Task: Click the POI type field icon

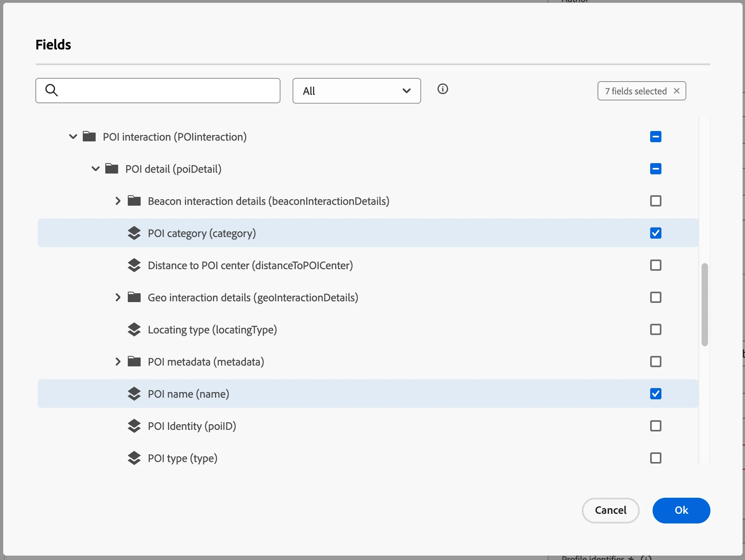Action: 134,458
